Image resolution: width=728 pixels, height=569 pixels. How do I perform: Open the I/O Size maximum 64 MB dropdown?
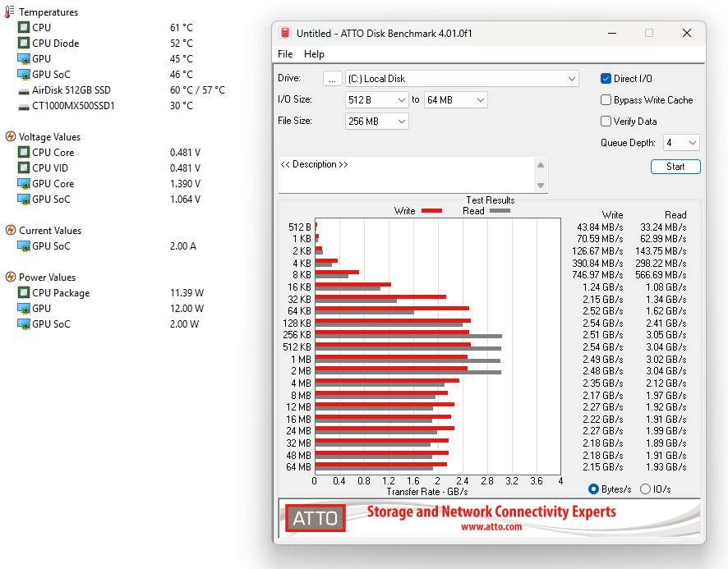pyautogui.click(x=455, y=100)
